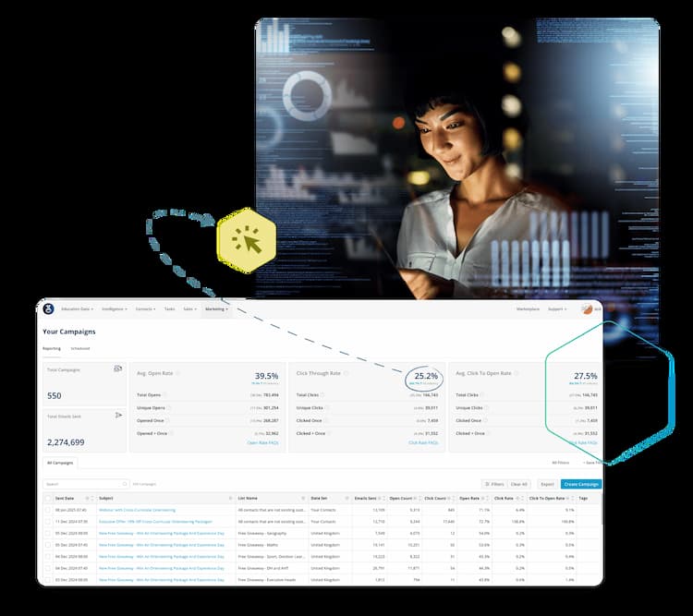Open the Intelligence dropdown in the navbar

115,309
